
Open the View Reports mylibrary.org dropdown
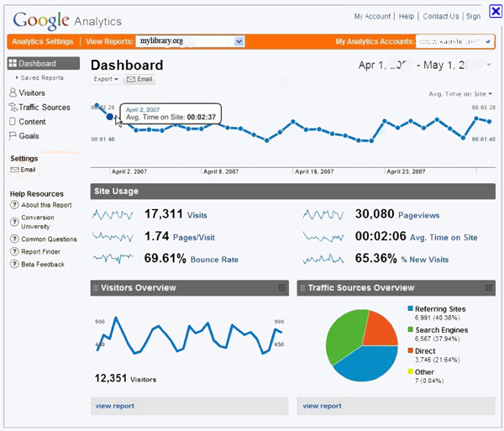239,41
